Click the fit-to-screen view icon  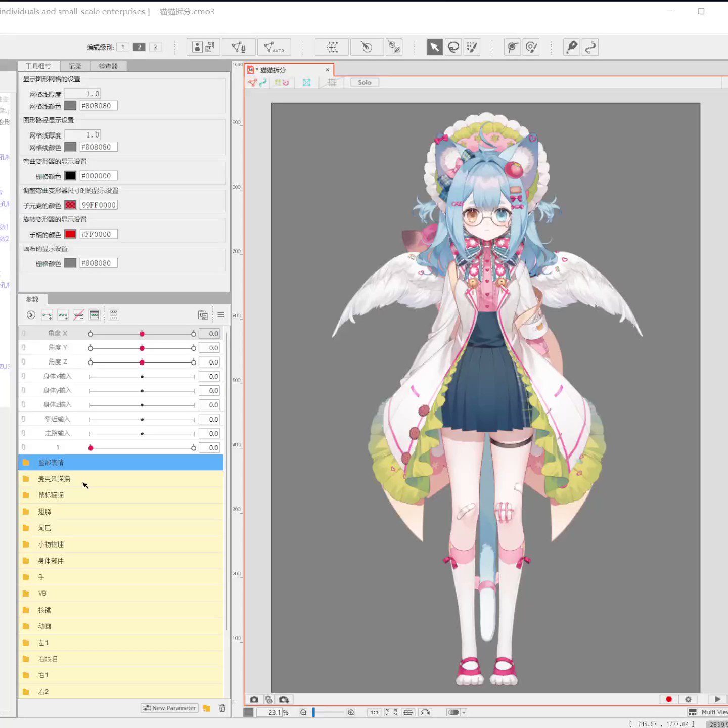[x=391, y=712]
